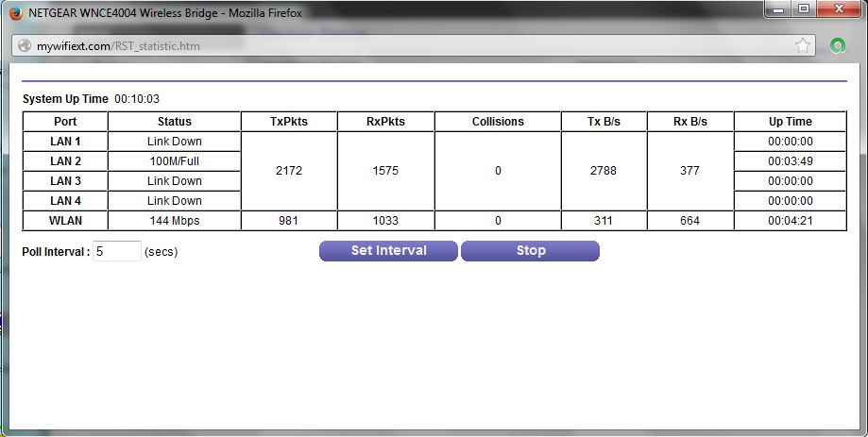The image size is (868, 437).
Task: Focus the Poll Interval input field
Action: (117, 251)
